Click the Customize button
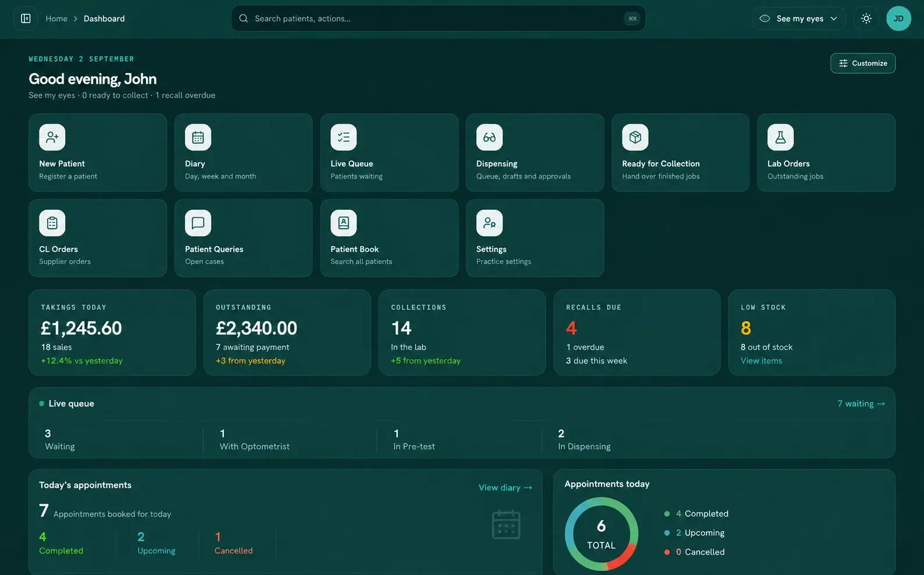The width and height of the screenshot is (924, 575). tap(863, 63)
